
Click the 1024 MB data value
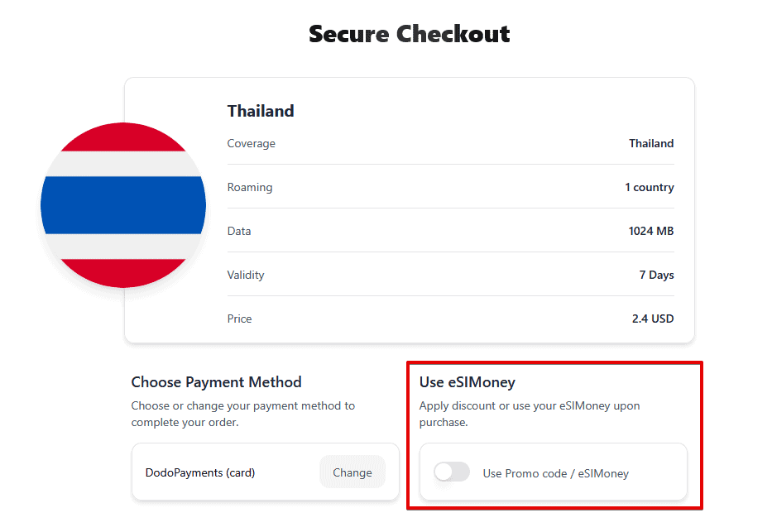tap(650, 231)
